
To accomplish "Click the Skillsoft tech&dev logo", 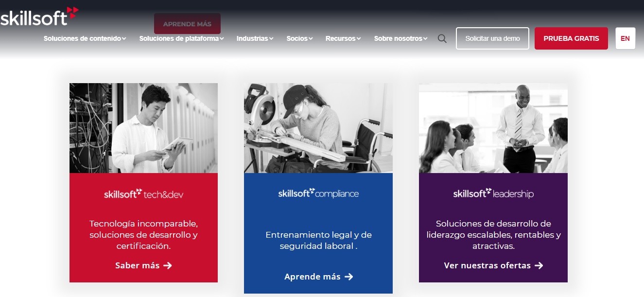I will click(x=143, y=194).
